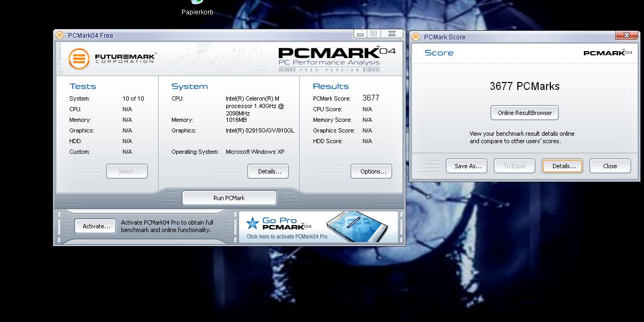Open System Details... in PCMark04 Free
Viewport: 644px width, 322px height.
[x=268, y=171]
